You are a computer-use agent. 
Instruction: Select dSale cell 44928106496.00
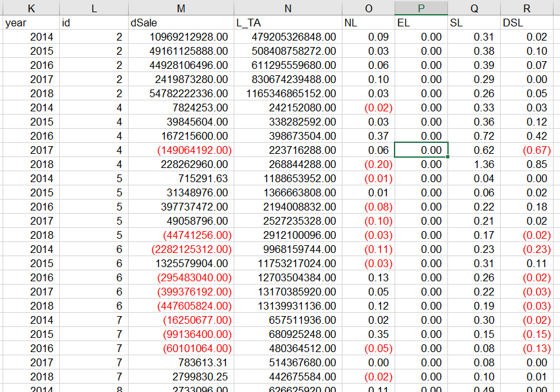point(181,65)
